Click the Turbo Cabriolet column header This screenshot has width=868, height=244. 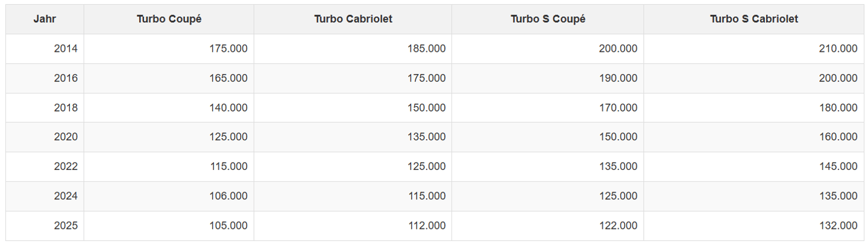[353, 19]
